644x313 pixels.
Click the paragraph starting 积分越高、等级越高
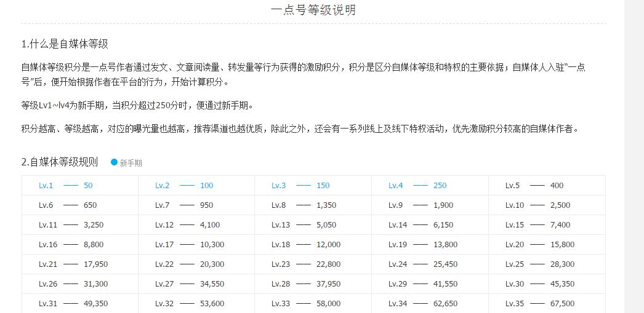[301, 129]
